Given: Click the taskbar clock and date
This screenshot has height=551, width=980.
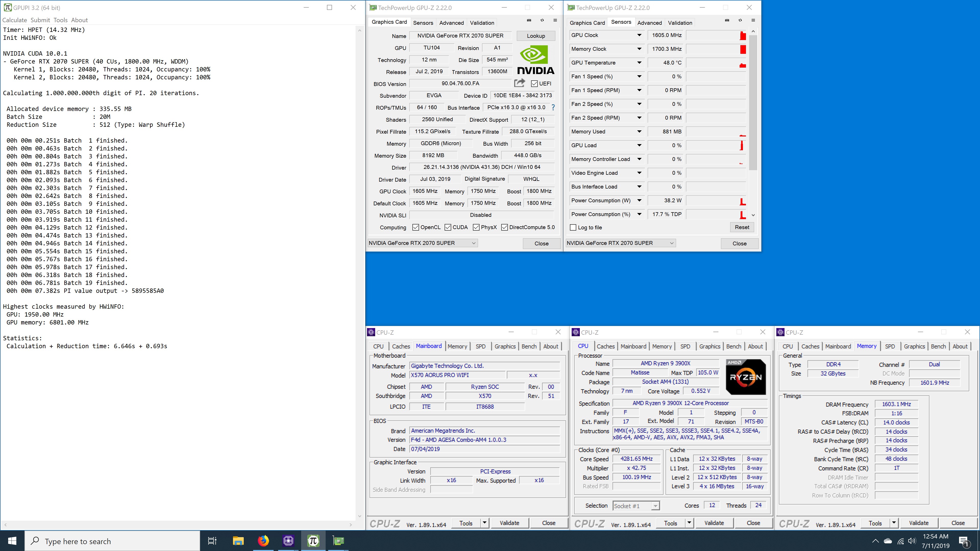Looking at the screenshot, I should pyautogui.click(x=935, y=541).
